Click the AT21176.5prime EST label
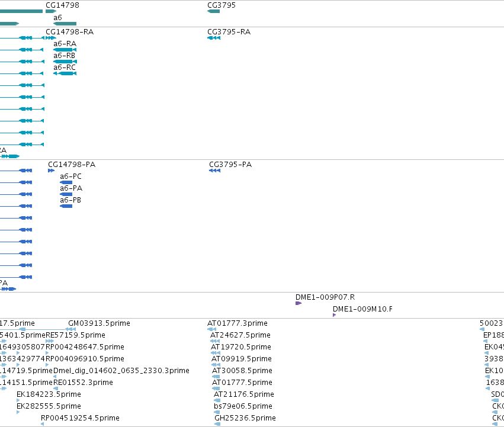This screenshot has height=427, width=504. click(244, 394)
